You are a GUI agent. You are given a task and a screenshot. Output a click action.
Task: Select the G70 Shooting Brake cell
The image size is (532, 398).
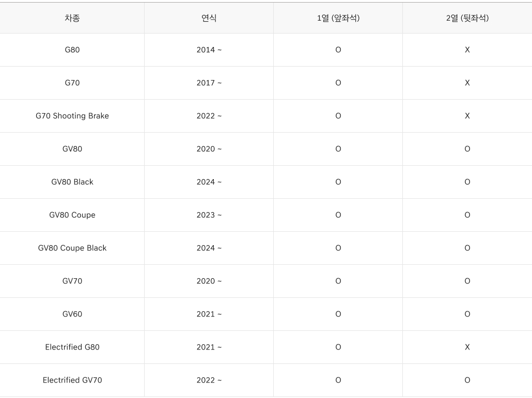pos(72,116)
